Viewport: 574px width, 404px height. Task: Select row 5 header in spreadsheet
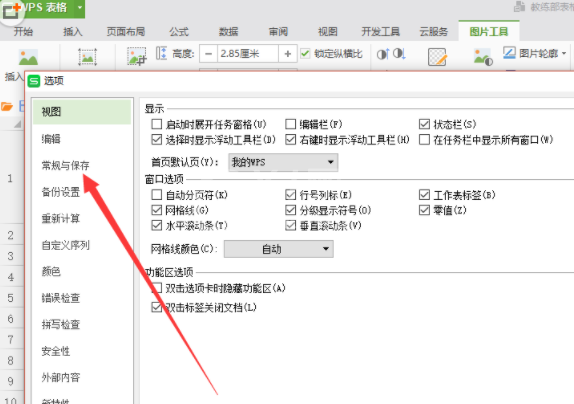tap(11, 298)
